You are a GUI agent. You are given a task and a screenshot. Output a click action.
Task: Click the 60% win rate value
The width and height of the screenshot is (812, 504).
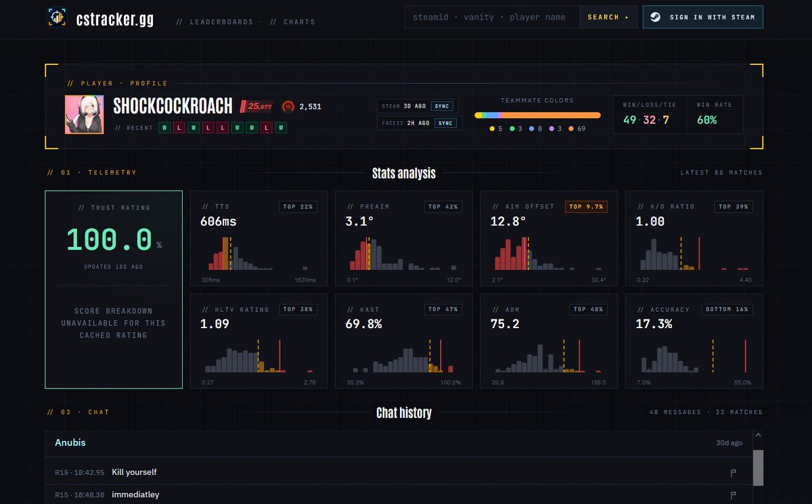[x=706, y=120]
